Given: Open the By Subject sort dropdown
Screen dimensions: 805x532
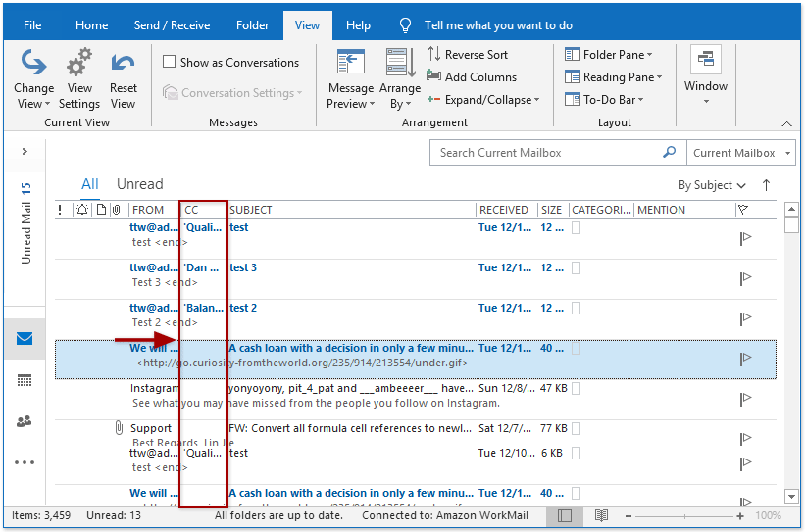Looking at the screenshot, I should click(x=712, y=185).
